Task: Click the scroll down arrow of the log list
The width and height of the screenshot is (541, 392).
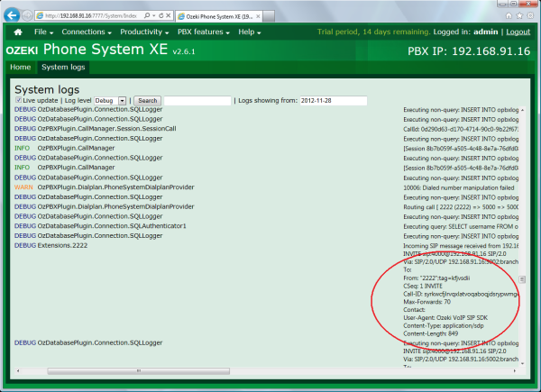Action: (522, 363)
